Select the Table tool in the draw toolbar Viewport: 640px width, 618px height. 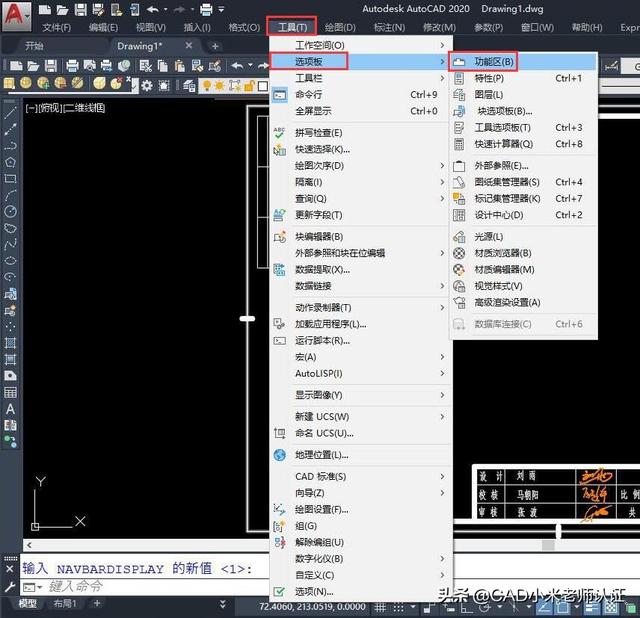tap(10, 392)
